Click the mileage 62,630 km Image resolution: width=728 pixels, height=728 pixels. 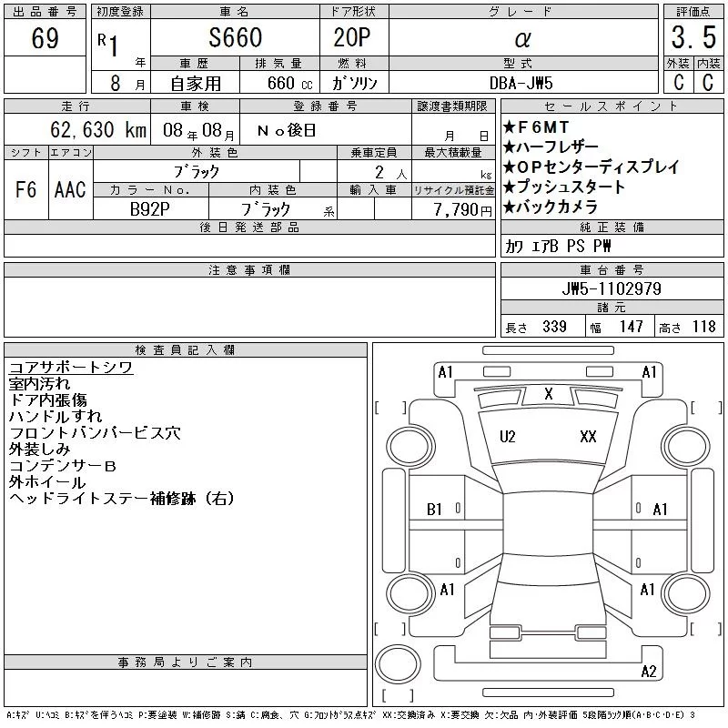pyautogui.click(x=98, y=130)
